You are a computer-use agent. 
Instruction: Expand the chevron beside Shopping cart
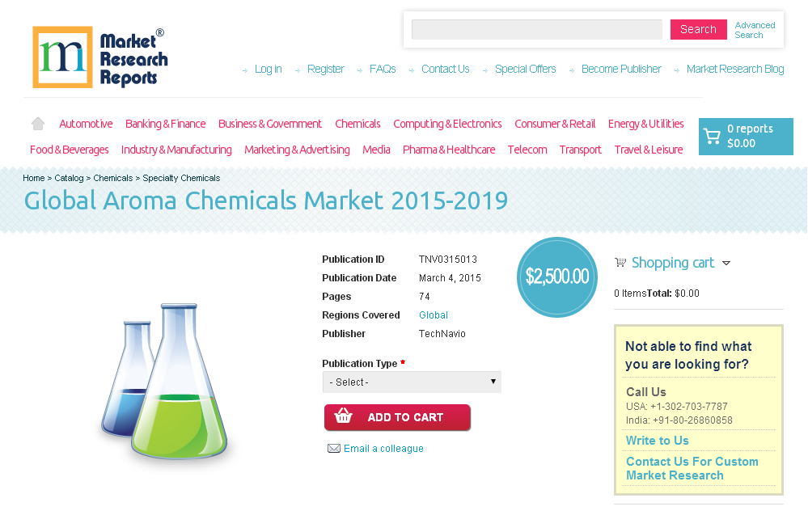pyautogui.click(x=726, y=264)
